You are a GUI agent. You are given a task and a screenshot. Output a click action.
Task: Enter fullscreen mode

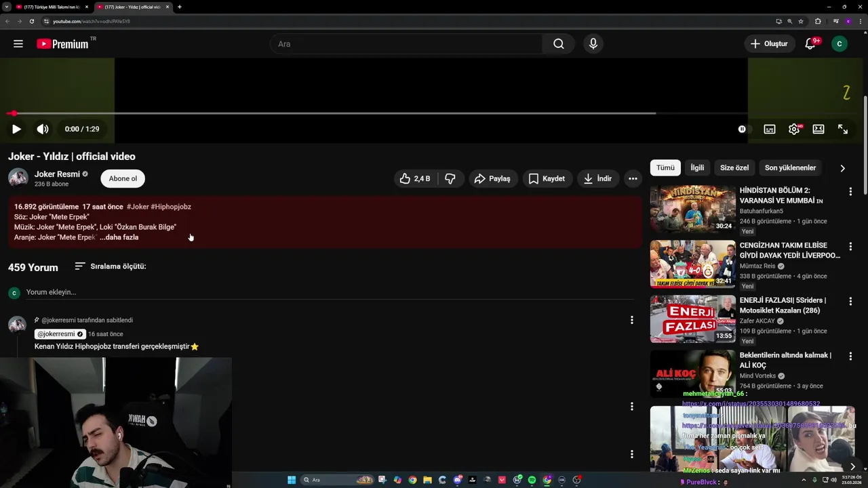point(843,129)
